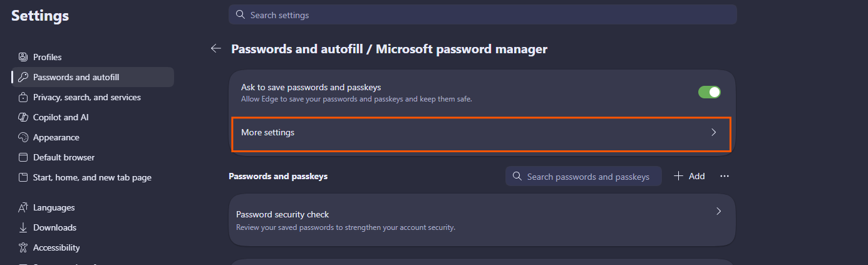The height and width of the screenshot is (265, 868).
Task: Click the magnifier icon in the passwords search box
Action: [517, 176]
